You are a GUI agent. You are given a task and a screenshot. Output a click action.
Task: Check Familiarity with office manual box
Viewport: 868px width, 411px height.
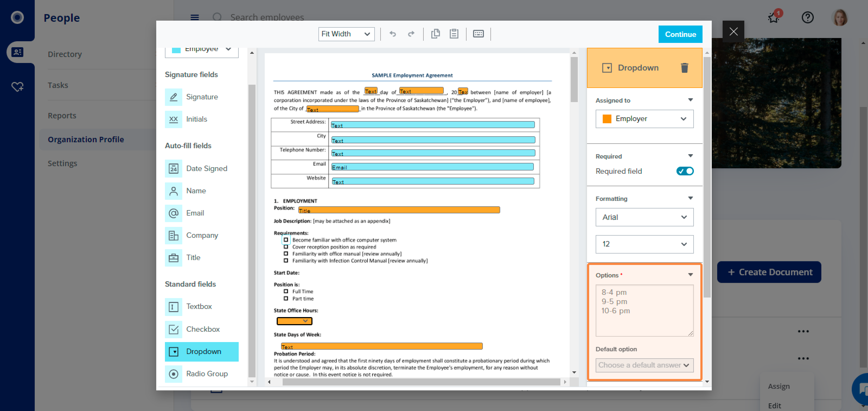point(286,254)
